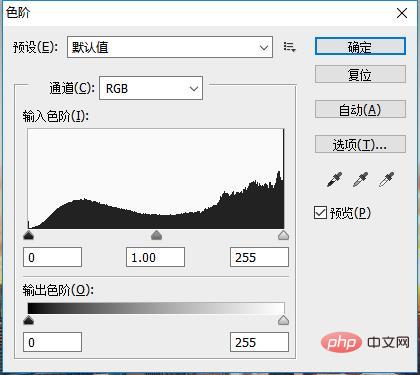Image resolution: width=420 pixels, height=375 pixels.
Task: Open the 预设 preset dropdown
Action: click(170, 47)
